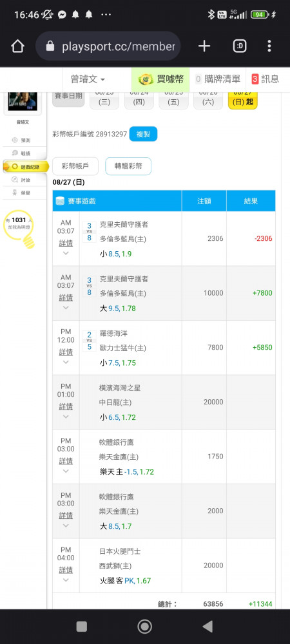The image size is (290, 644).
Task: Tap the lock icon in the address bar
Action: [x=50, y=46]
